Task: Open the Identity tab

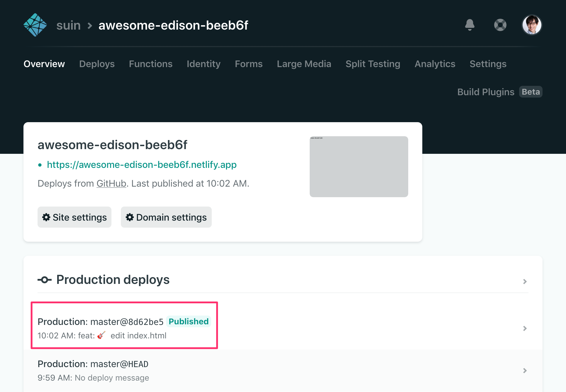Action: click(x=204, y=64)
